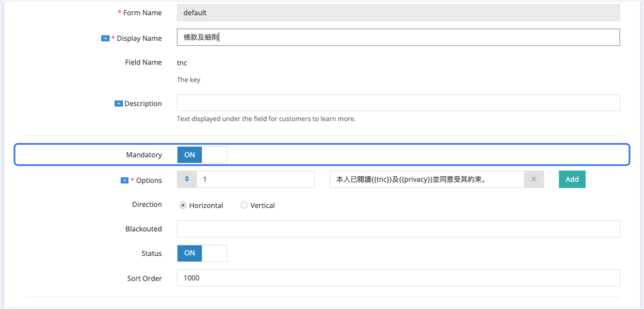The height and width of the screenshot is (309, 644).
Task: Click translation icon beside Options label
Action: (x=125, y=181)
